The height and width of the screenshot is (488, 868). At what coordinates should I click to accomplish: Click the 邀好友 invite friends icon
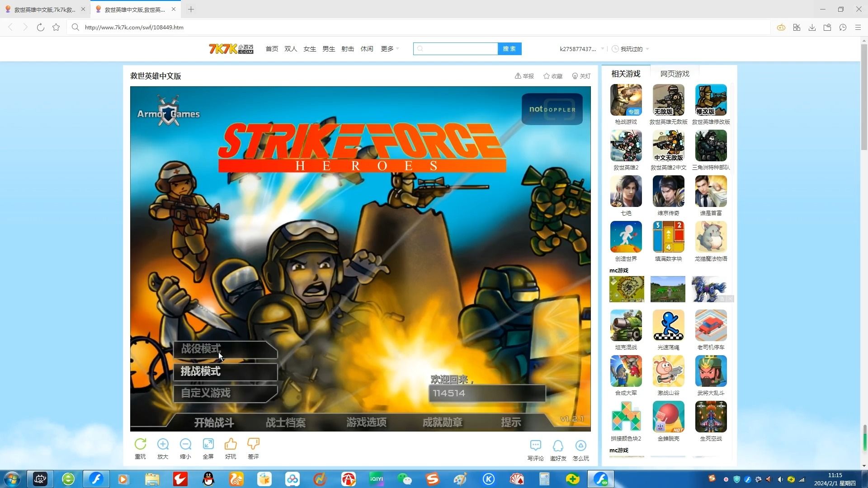(x=558, y=446)
